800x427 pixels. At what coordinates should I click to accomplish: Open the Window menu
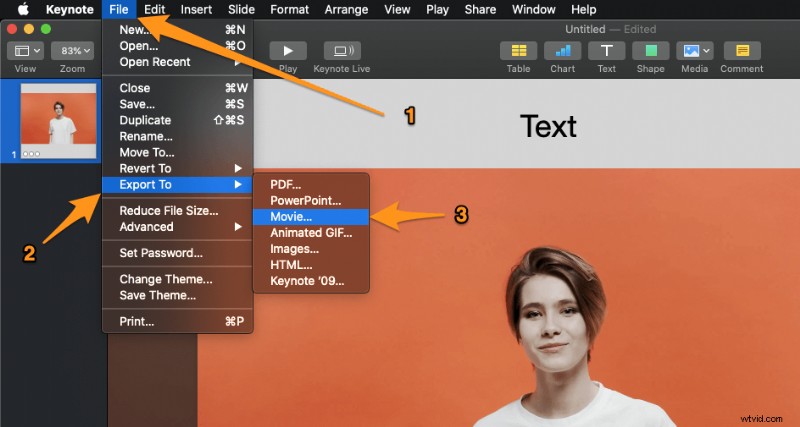pos(534,9)
